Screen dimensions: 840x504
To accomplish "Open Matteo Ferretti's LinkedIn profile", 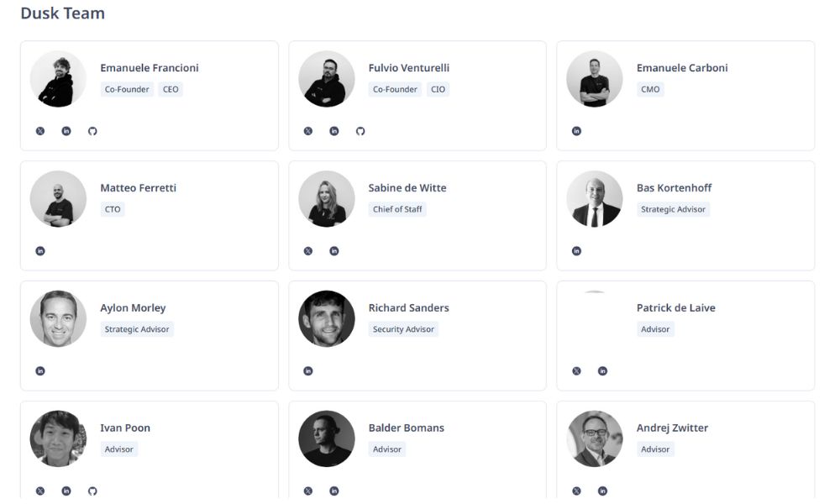I will pyautogui.click(x=39, y=250).
